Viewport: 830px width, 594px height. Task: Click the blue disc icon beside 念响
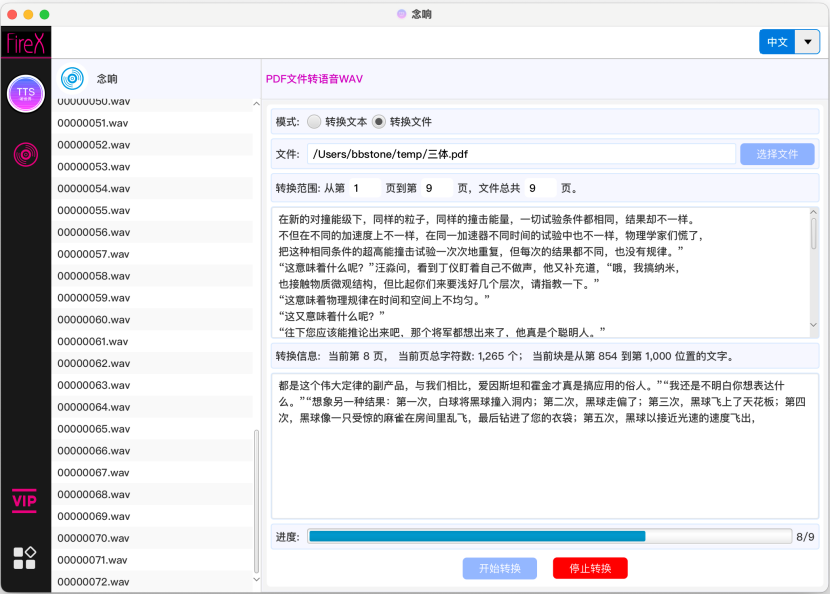[73, 79]
